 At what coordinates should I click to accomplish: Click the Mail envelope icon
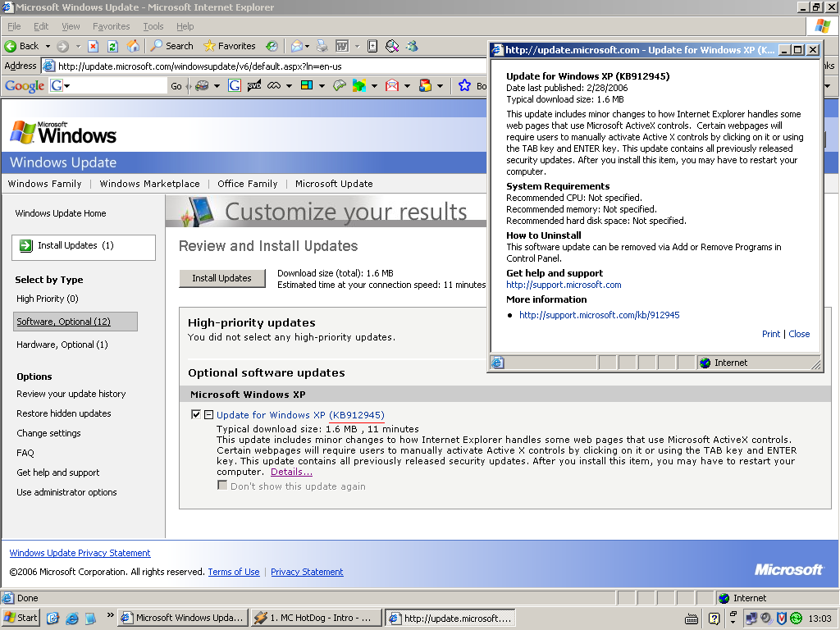tap(296, 46)
